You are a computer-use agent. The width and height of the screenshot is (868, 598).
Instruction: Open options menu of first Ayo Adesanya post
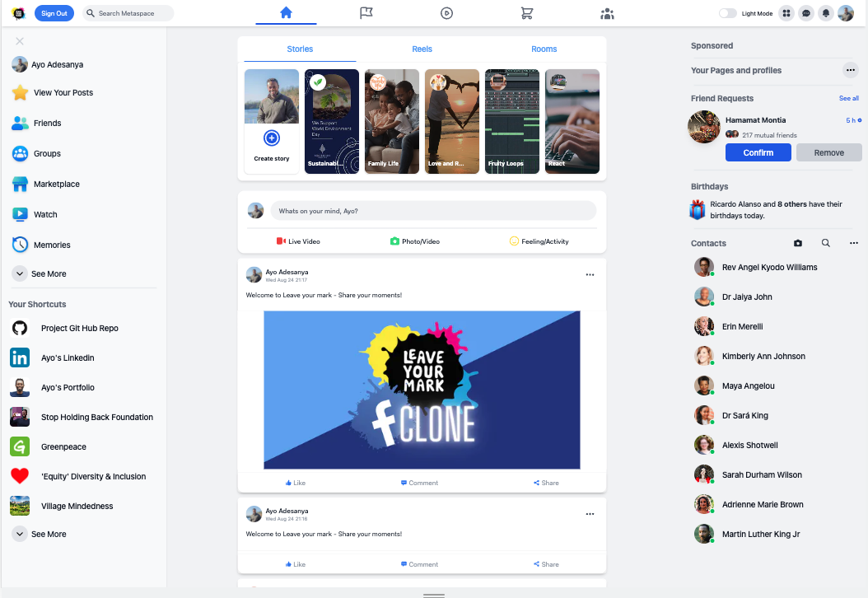[x=590, y=274]
